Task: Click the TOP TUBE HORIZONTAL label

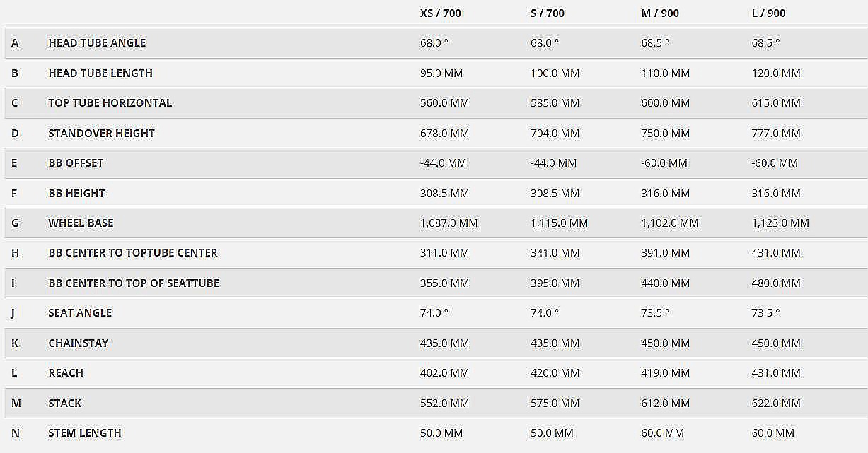Action: pyautogui.click(x=110, y=103)
